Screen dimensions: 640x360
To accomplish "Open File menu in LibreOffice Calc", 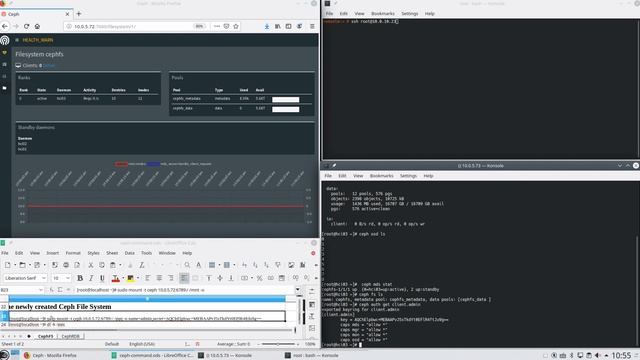I will 5,253.
